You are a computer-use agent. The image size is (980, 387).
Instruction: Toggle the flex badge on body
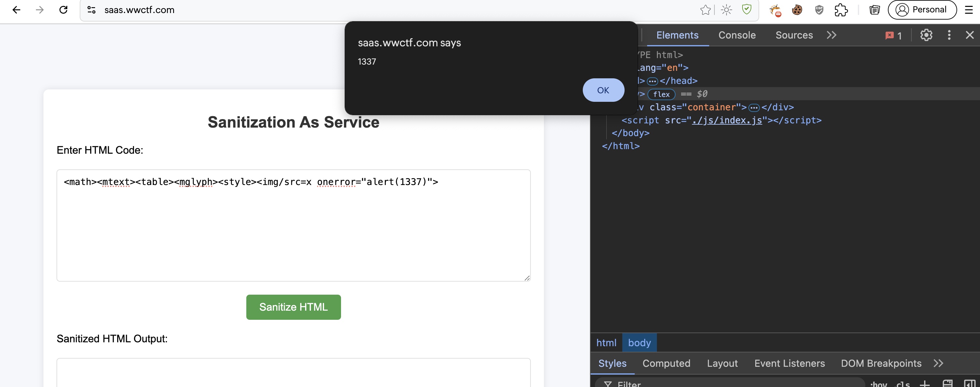point(661,94)
